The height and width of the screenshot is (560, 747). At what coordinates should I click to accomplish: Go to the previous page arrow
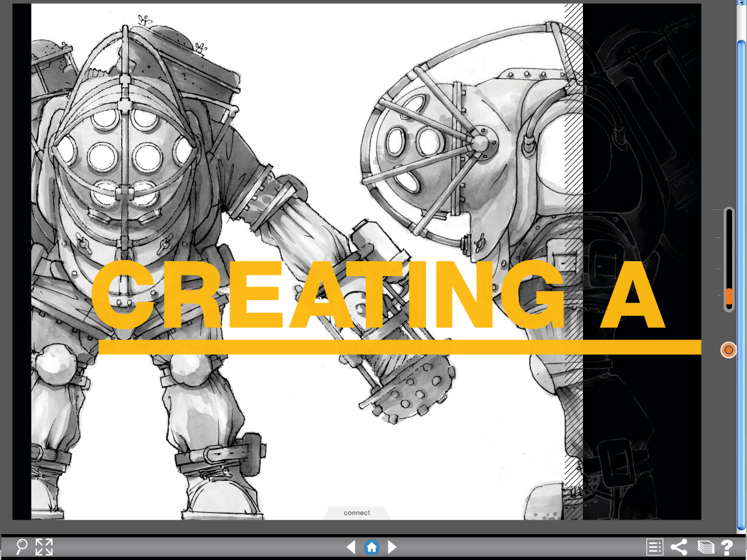[351, 547]
